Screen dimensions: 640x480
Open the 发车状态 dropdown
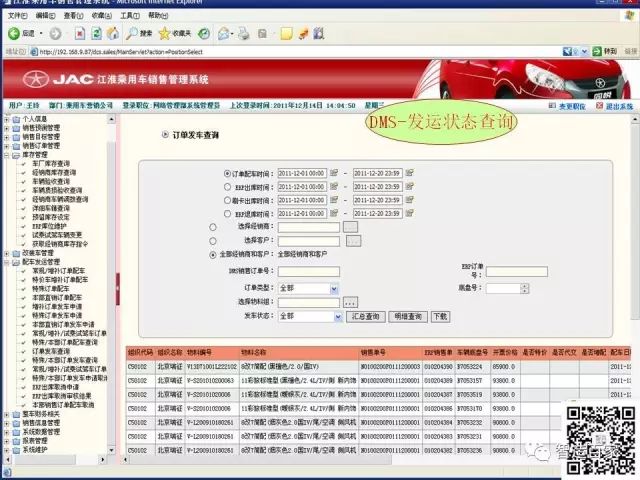[338, 317]
